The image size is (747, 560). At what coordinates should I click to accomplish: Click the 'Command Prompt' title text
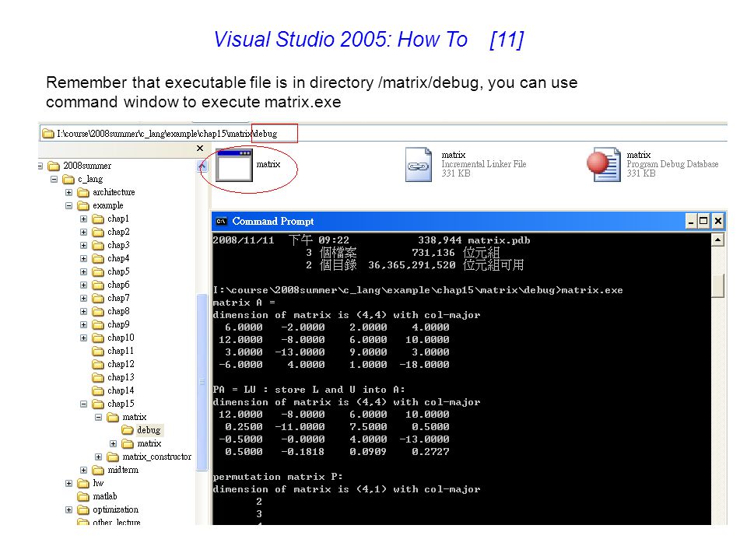273,222
